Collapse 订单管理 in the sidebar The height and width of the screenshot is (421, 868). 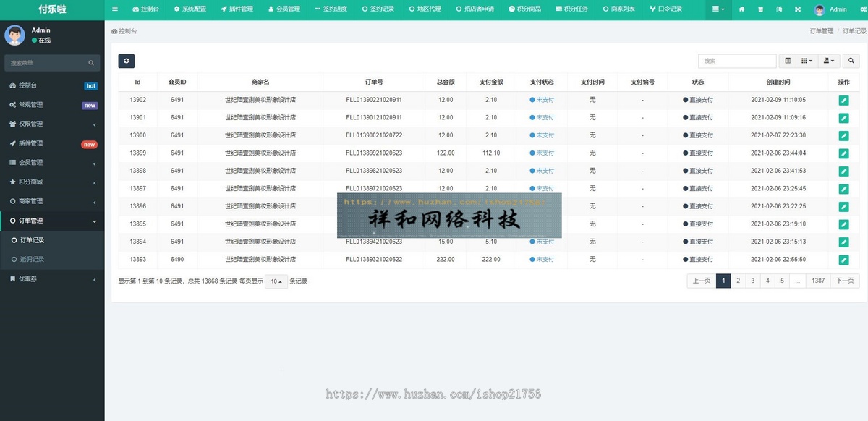pyautogui.click(x=52, y=221)
